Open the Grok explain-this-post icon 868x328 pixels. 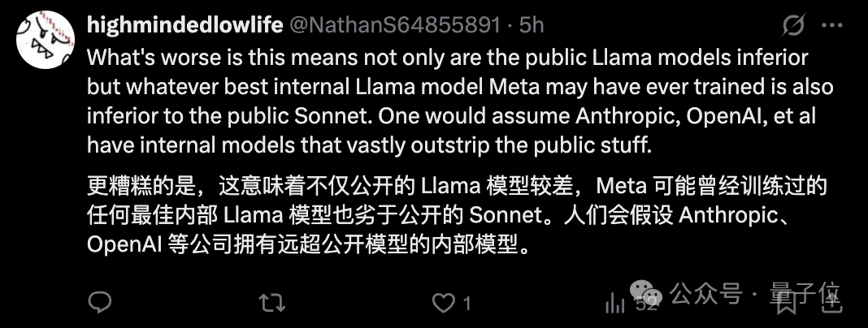click(x=792, y=26)
